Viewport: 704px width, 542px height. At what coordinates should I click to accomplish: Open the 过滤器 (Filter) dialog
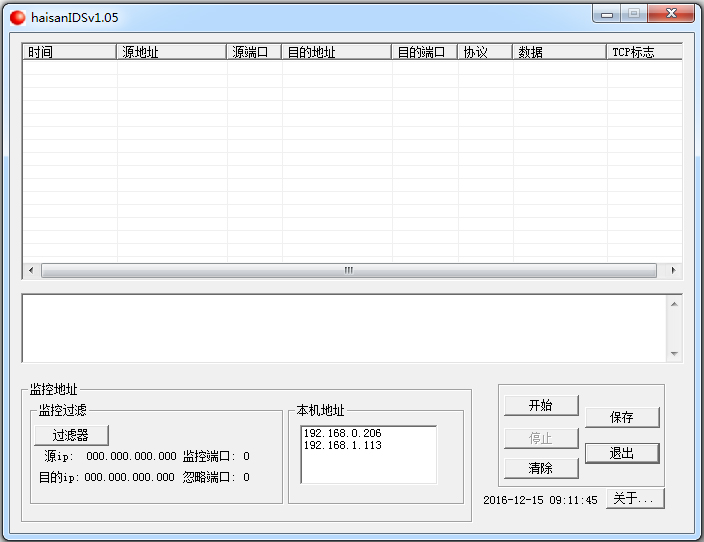(70, 435)
